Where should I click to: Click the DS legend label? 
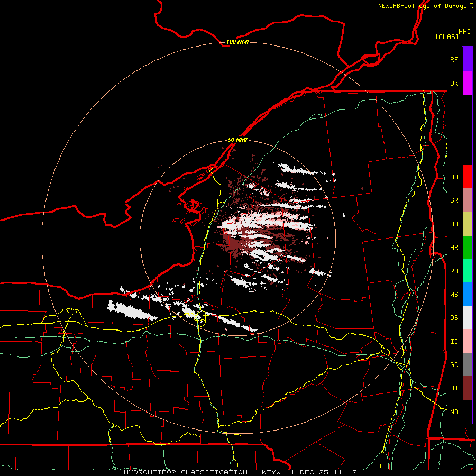(x=454, y=318)
